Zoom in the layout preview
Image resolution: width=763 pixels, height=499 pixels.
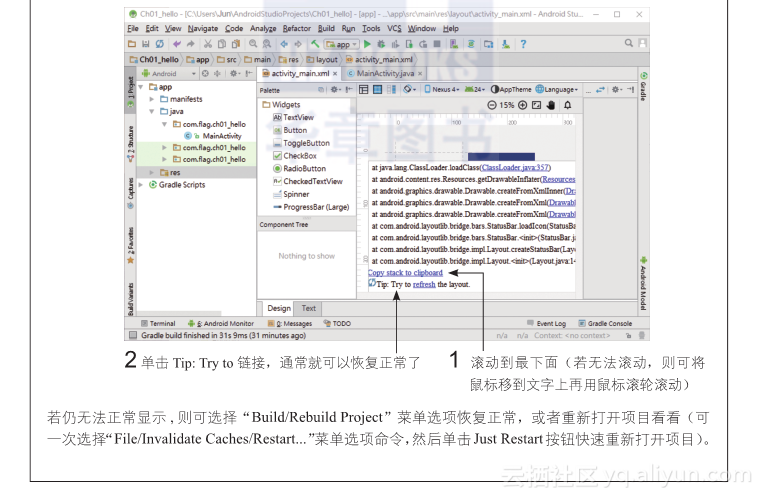pos(523,105)
